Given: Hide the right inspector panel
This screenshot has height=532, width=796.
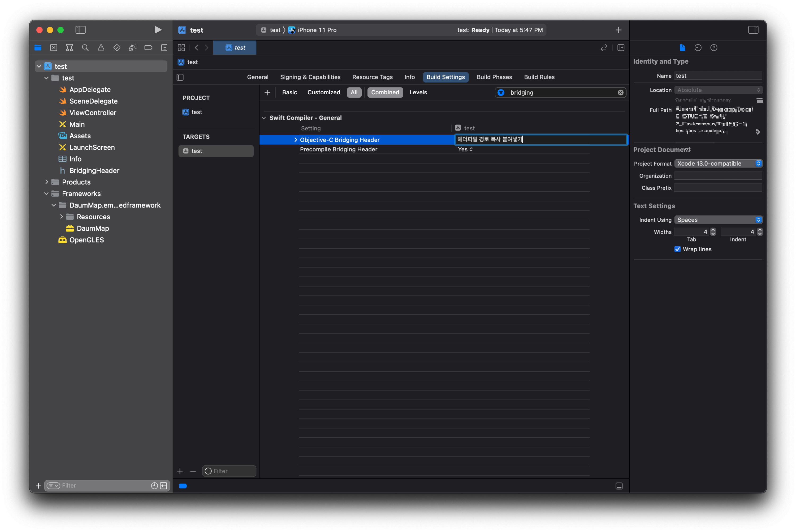Looking at the screenshot, I should point(753,30).
